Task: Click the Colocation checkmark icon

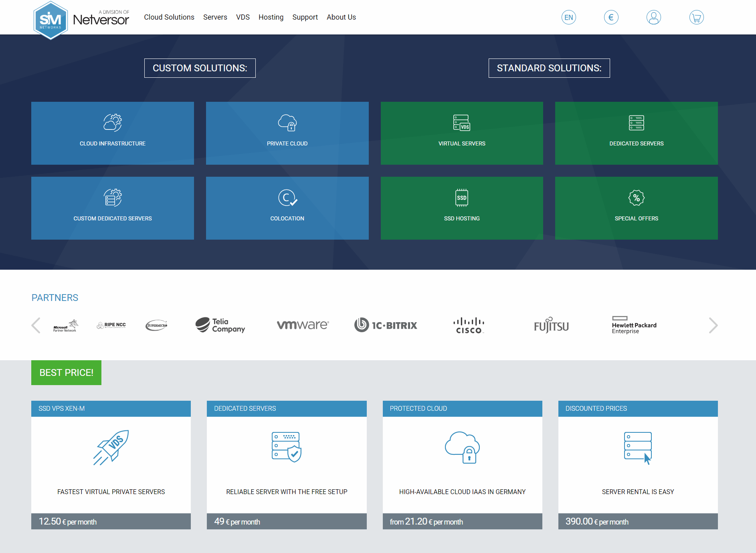Action: 287,198
